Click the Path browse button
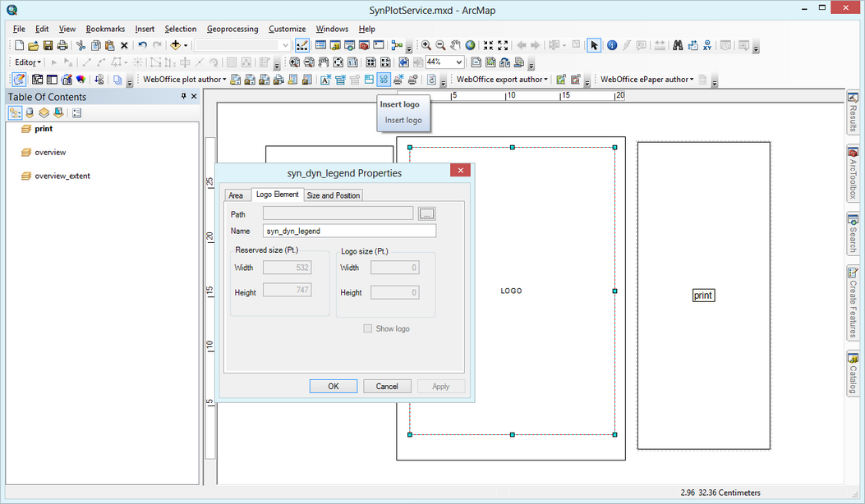The height and width of the screenshot is (504, 865). click(425, 213)
